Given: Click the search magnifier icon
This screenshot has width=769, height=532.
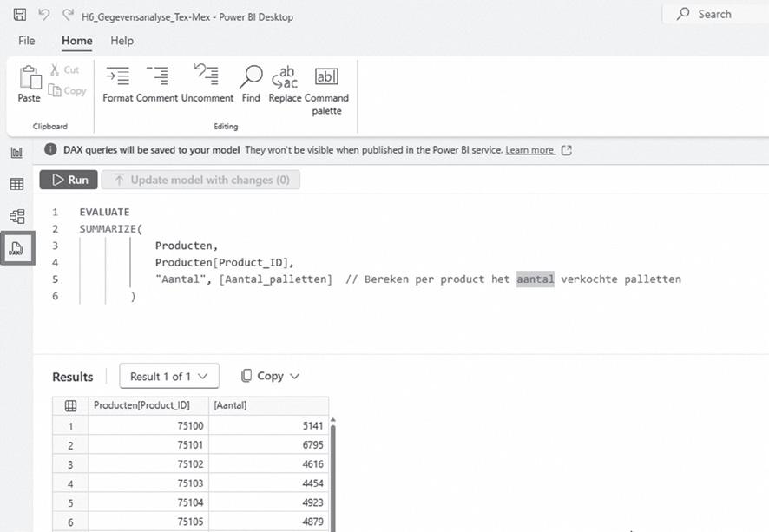Looking at the screenshot, I should tap(683, 14).
